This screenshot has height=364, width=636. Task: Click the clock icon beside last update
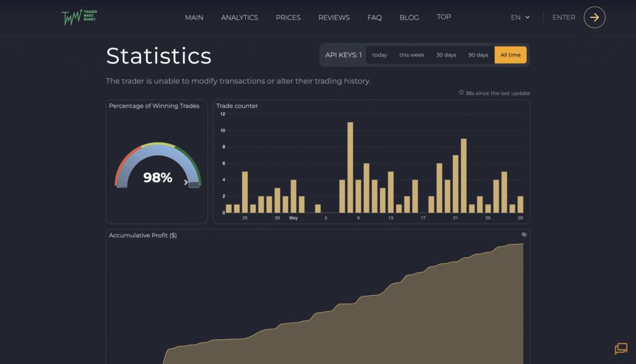coord(461,93)
